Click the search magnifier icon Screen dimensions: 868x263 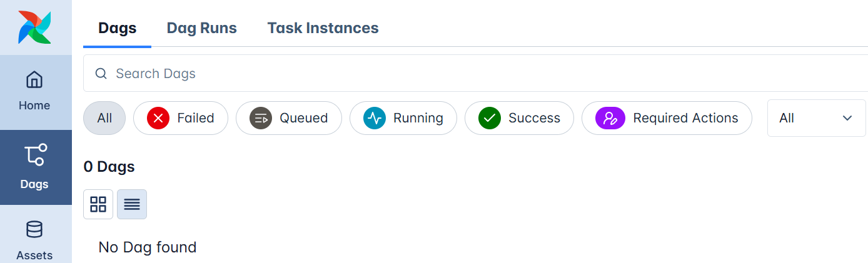pos(101,74)
